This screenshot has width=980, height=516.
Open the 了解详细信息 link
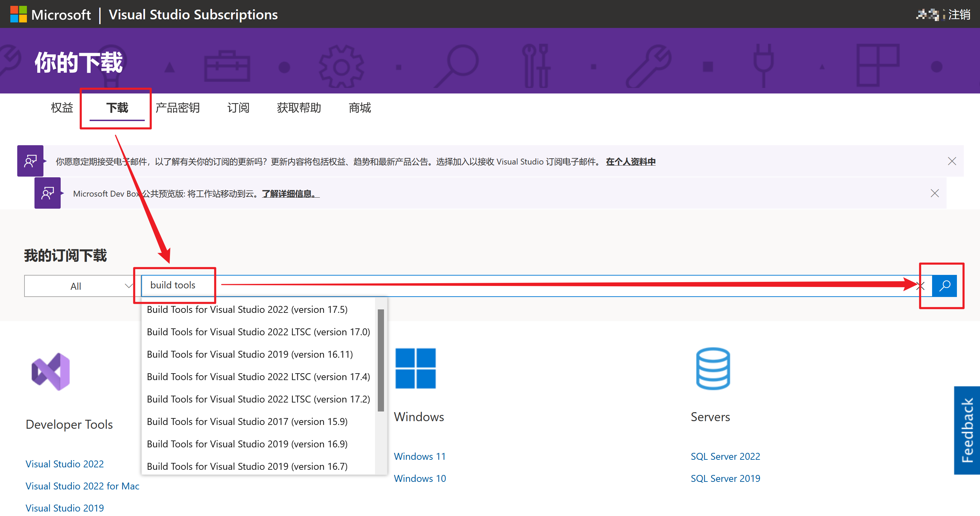click(x=291, y=194)
